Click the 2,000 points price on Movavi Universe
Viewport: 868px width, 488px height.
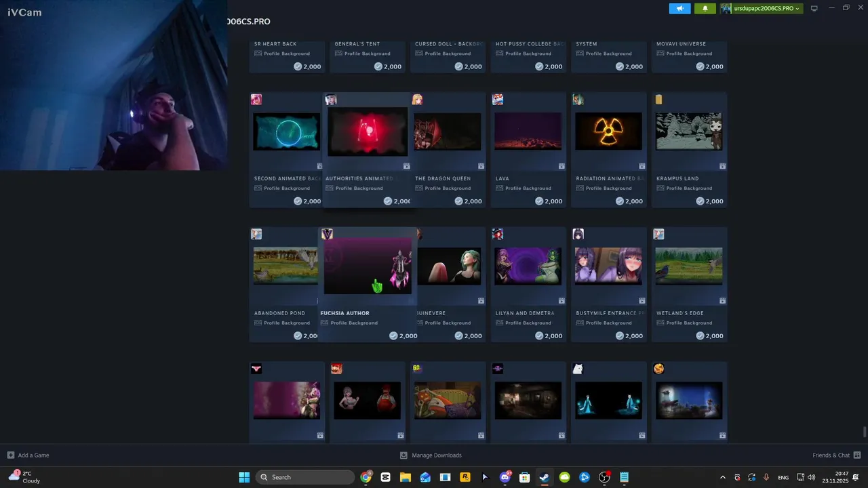click(709, 66)
